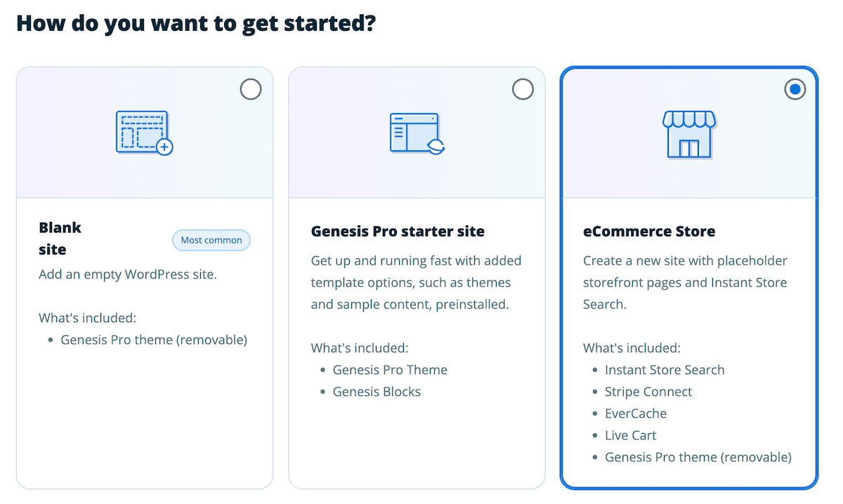This screenshot has height=504, width=843.
Task: Click the Most common badge
Action: pyautogui.click(x=211, y=240)
